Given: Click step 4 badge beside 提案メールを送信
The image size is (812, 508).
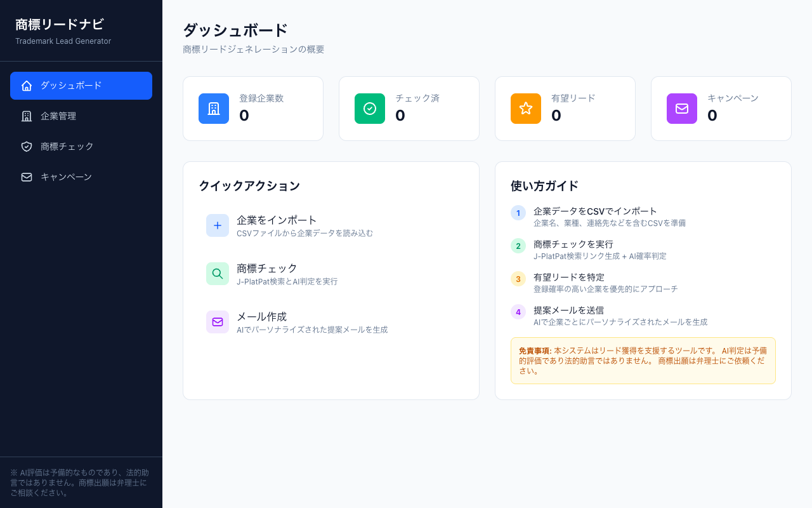Looking at the screenshot, I should tap(518, 312).
